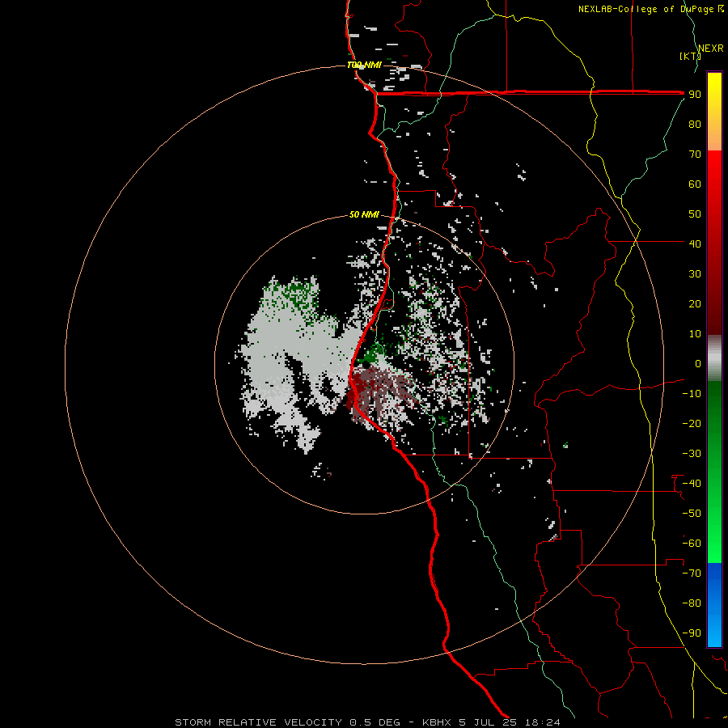Click the 80 value on the velocity scale

point(695,125)
